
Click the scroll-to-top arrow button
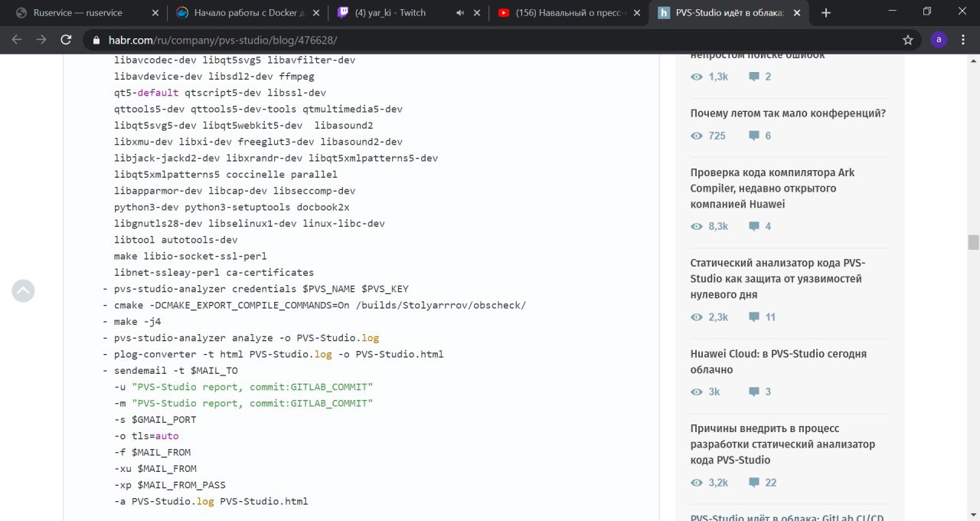coord(23,290)
